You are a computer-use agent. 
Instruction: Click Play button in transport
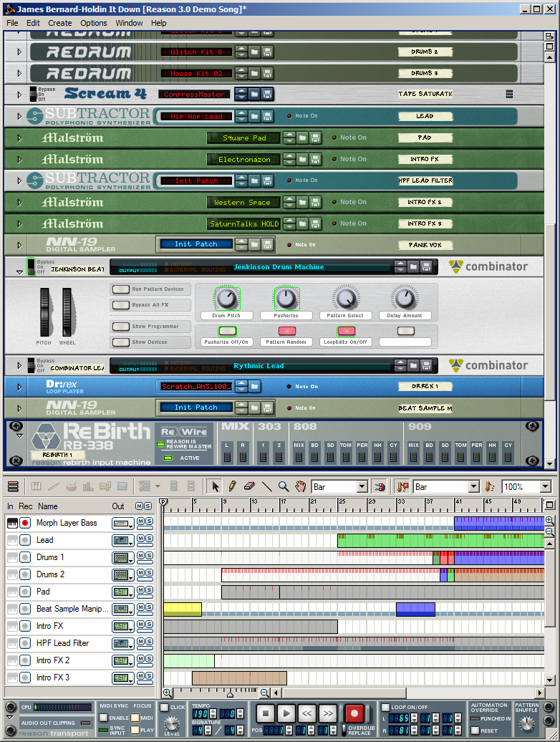coord(286,713)
